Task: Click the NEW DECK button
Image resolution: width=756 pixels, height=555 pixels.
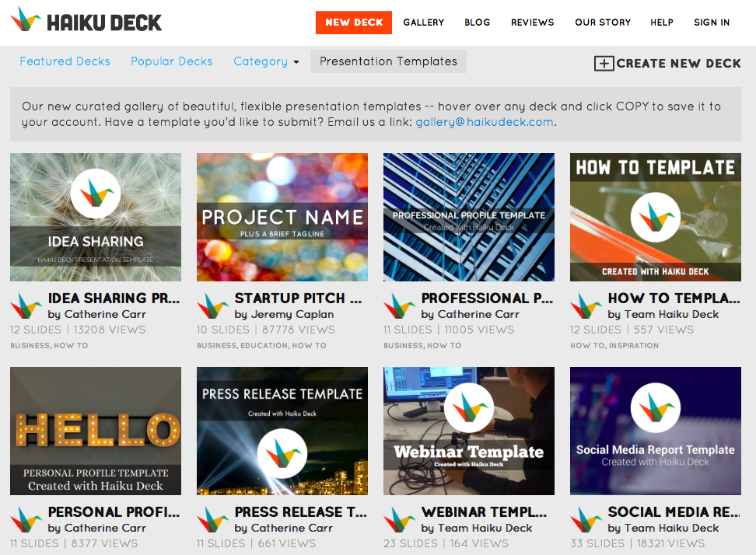Action: (x=354, y=23)
